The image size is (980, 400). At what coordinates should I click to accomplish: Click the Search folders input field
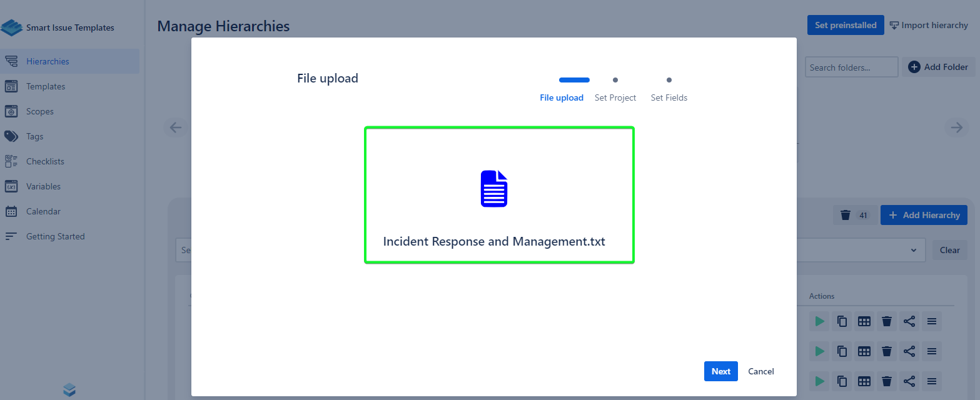851,67
